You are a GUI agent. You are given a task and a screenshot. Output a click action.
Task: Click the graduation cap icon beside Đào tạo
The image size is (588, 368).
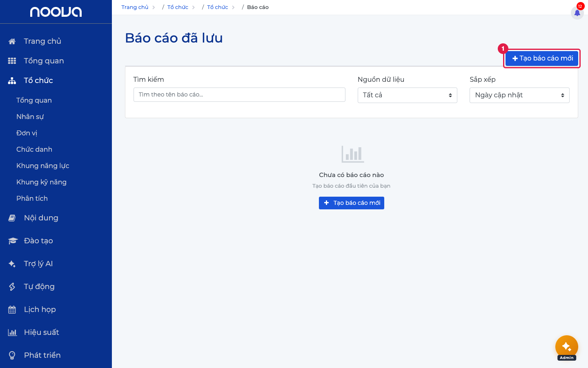pyautogui.click(x=13, y=241)
